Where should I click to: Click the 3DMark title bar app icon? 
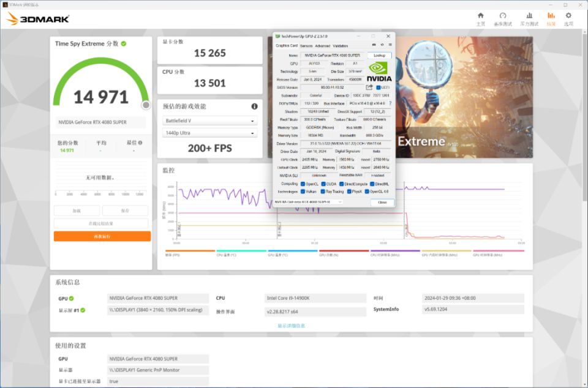click(x=6, y=5)
